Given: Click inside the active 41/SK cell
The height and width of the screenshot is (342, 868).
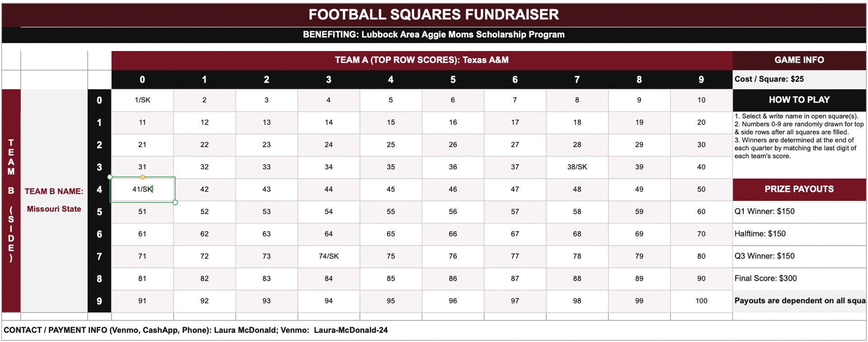Looking at the screenshot, I should pos(142,189).
